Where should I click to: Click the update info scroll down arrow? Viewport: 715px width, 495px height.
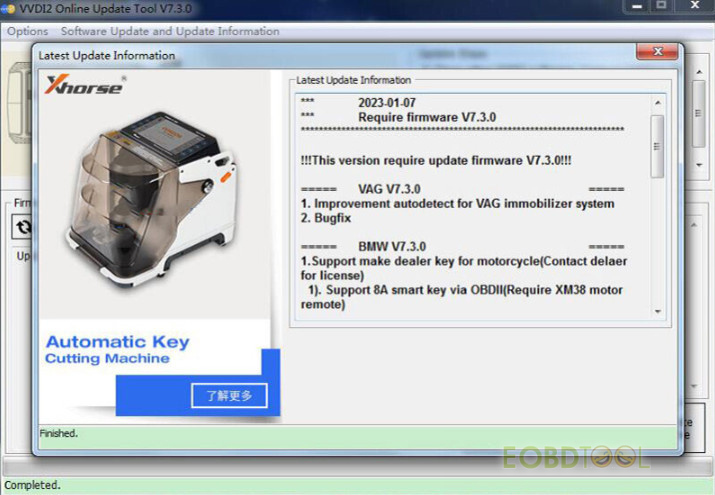(x=658, y=312)
